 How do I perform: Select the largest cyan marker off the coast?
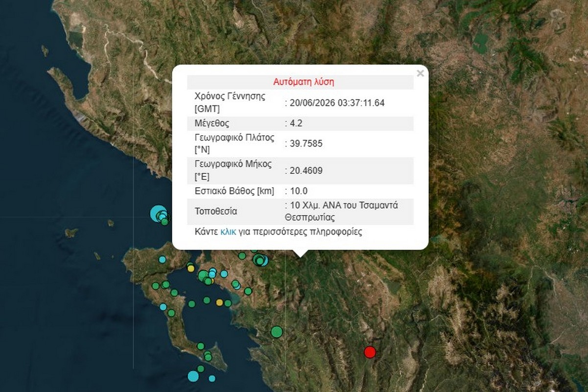coord(158,213)
